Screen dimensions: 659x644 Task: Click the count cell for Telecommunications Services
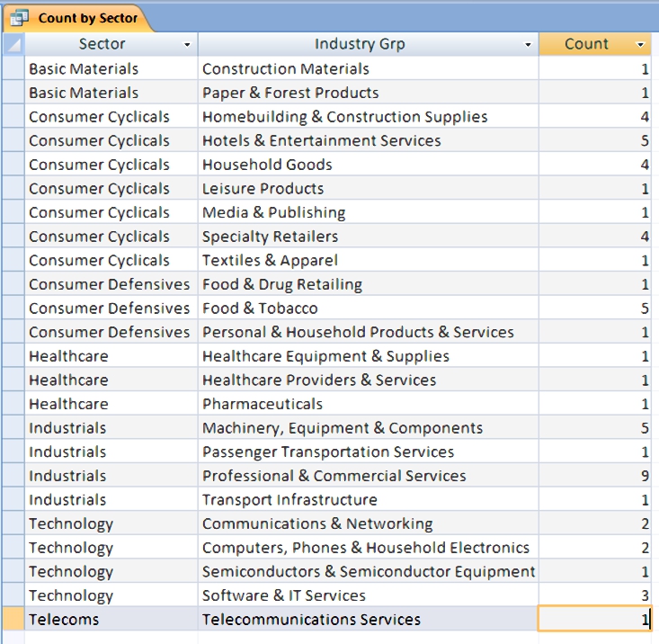pos(594,619)
